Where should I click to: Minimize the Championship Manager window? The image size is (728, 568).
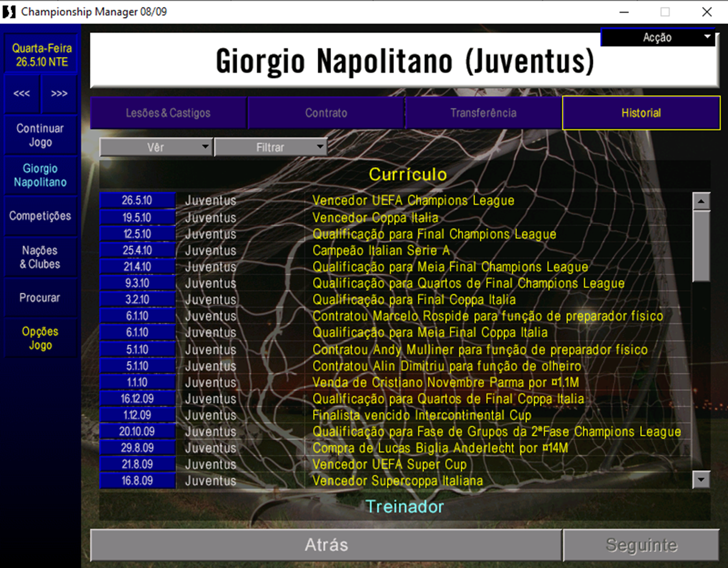pos(624,12)
